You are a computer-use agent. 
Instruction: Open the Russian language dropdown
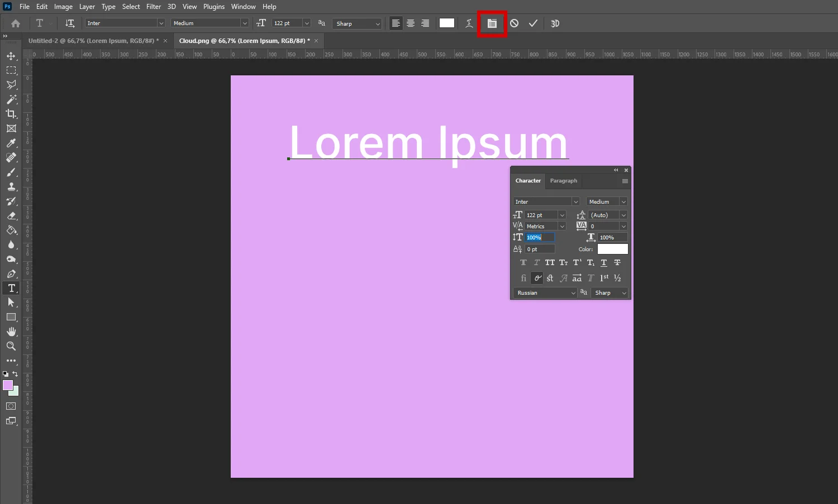(x=545, y=293)
